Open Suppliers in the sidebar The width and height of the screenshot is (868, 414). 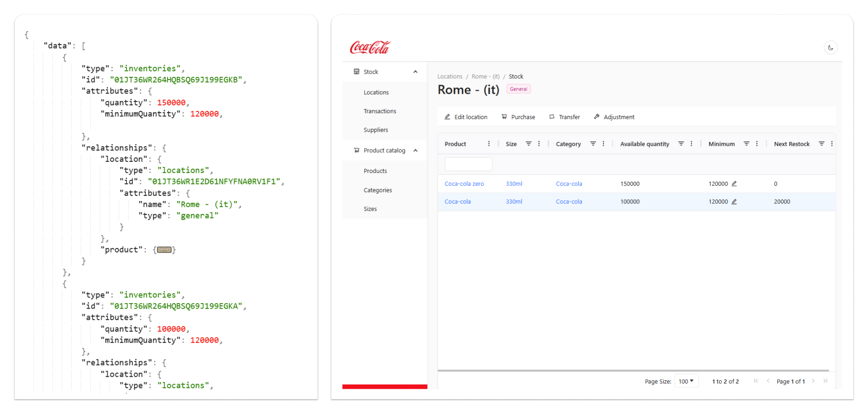tap(376, 130)
